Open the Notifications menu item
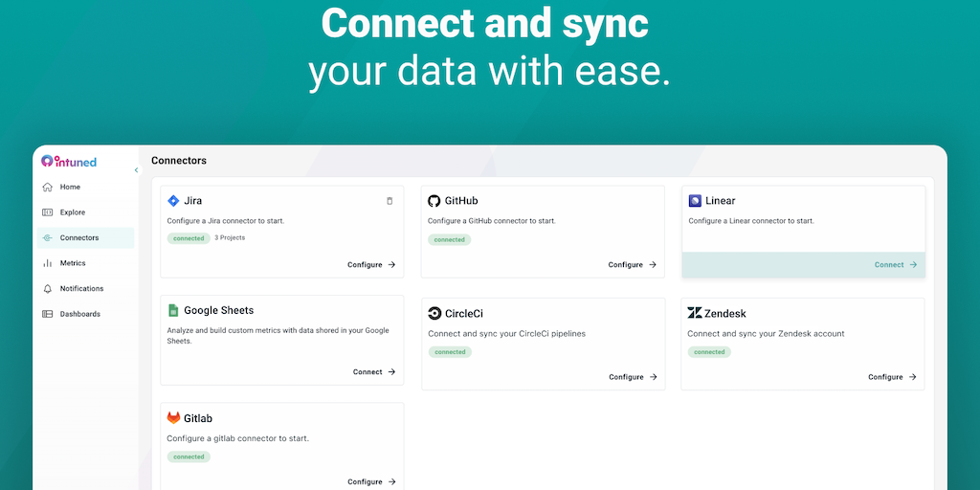 point(85,289)
